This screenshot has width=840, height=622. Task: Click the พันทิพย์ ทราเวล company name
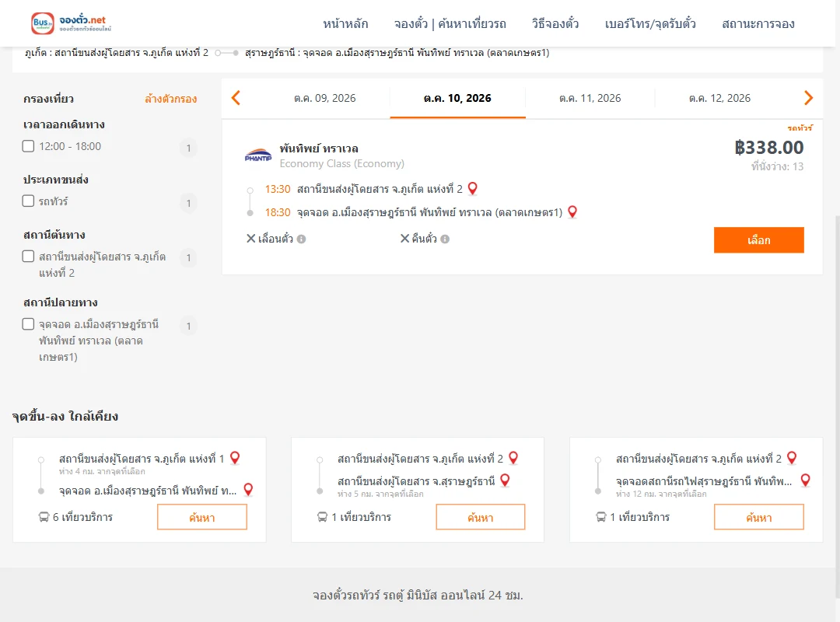319,149
